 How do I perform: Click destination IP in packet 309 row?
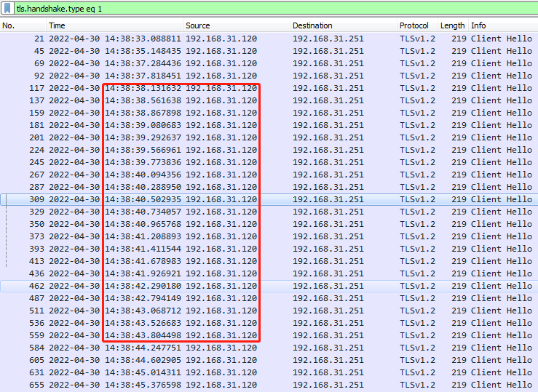328,199
